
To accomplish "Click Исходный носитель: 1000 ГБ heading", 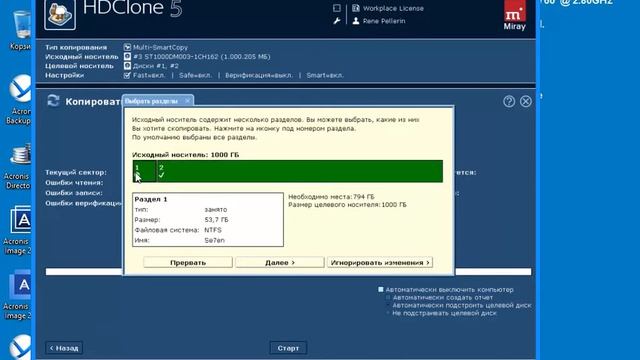I will (186, 155).
